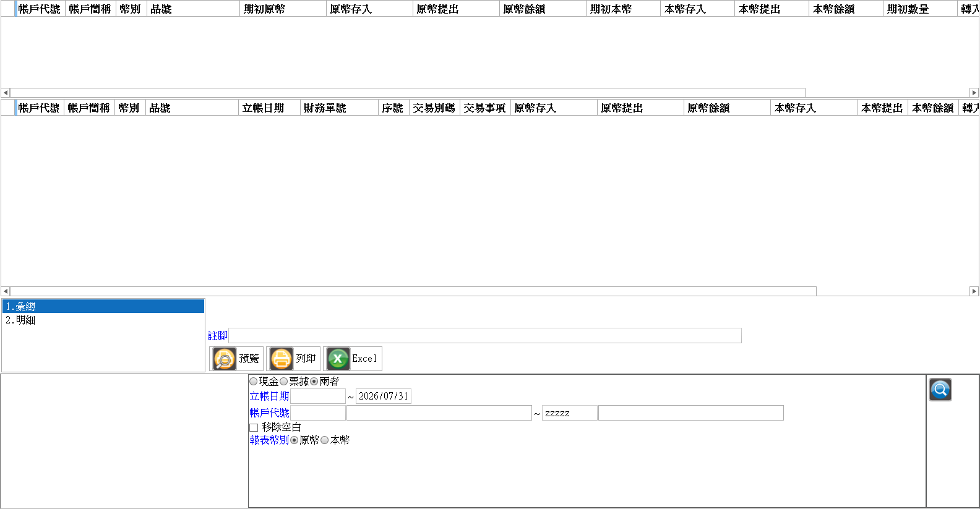980x509 pixels.
Task: Select the 兩者 radio button
Action: click(314, 382)
